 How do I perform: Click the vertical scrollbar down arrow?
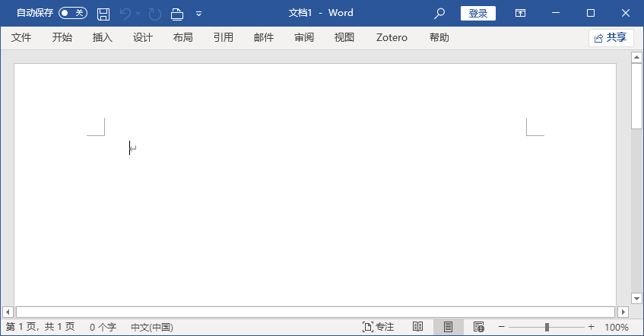pos(636,299)
